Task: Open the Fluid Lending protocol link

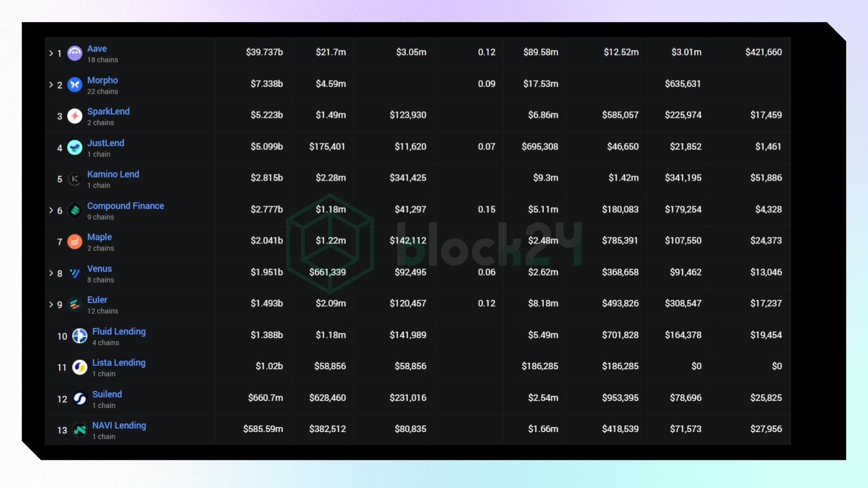Action: pos(119,332)
